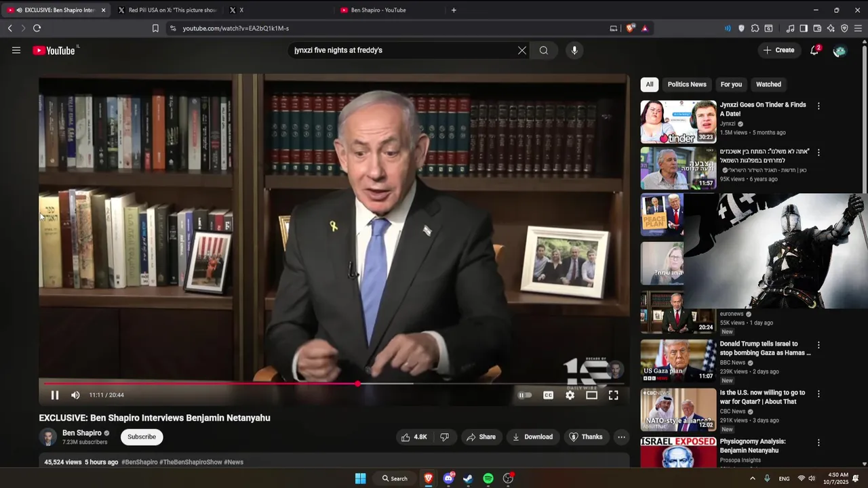Screen dimensions: 868x488
Task: Open the more actions menu below the video
Action: point(621,437)
